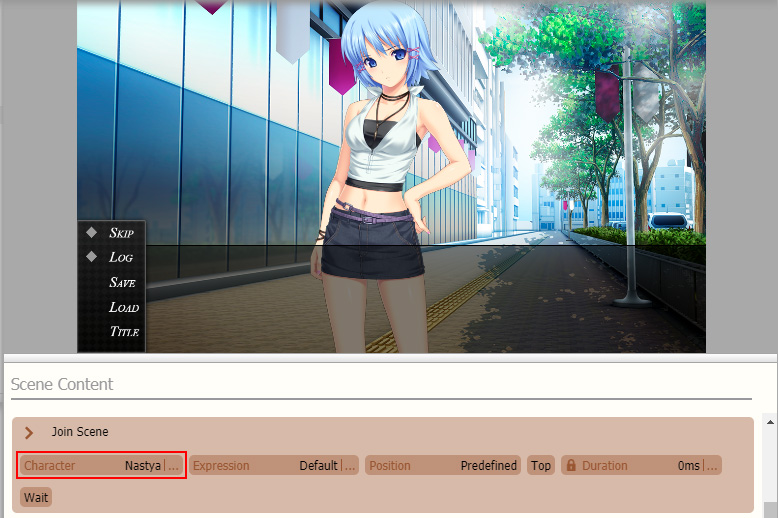
Task: Open the Position field set to Predefined
Action: [443, 465]
